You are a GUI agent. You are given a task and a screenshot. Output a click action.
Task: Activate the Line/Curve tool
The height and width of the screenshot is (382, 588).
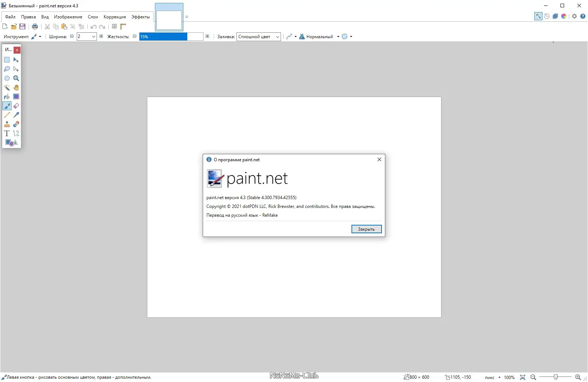pos(16,133)
